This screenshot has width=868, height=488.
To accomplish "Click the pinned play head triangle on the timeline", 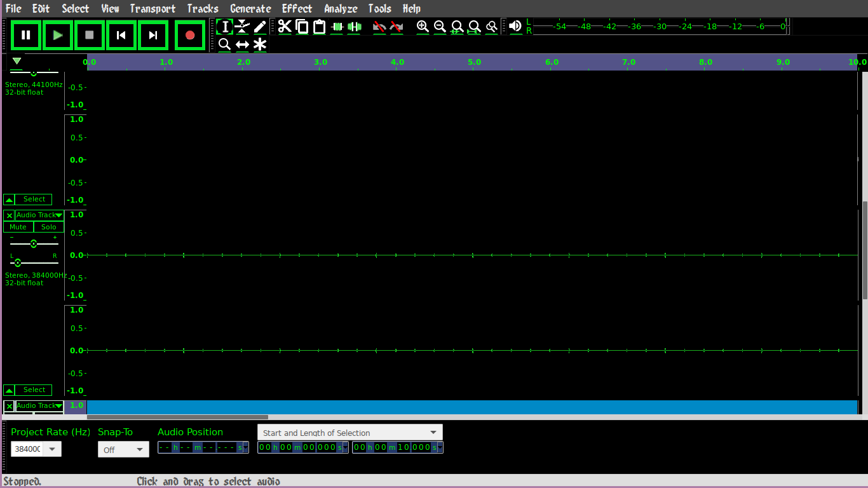I will pyautogui.click(x=17, y=62).
